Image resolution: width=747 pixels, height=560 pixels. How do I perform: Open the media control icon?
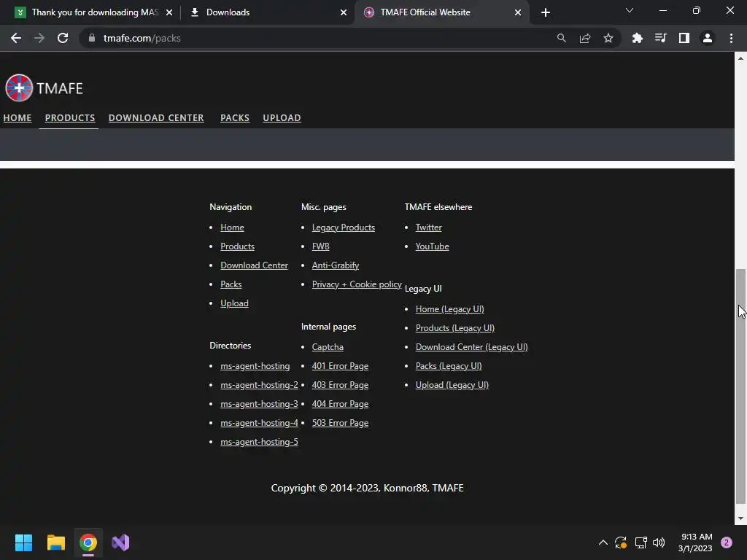coord(661,38)
